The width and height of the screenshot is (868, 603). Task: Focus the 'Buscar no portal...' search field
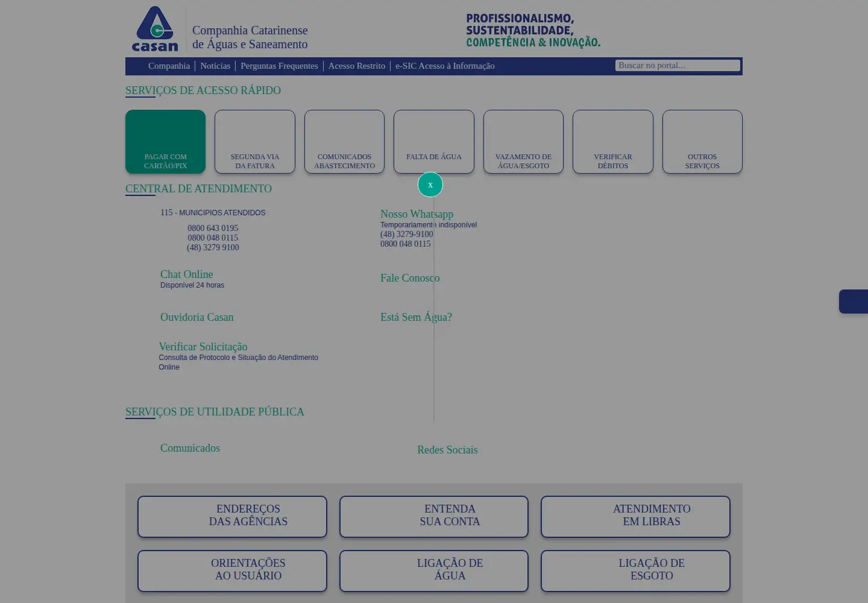click(678, 65)
